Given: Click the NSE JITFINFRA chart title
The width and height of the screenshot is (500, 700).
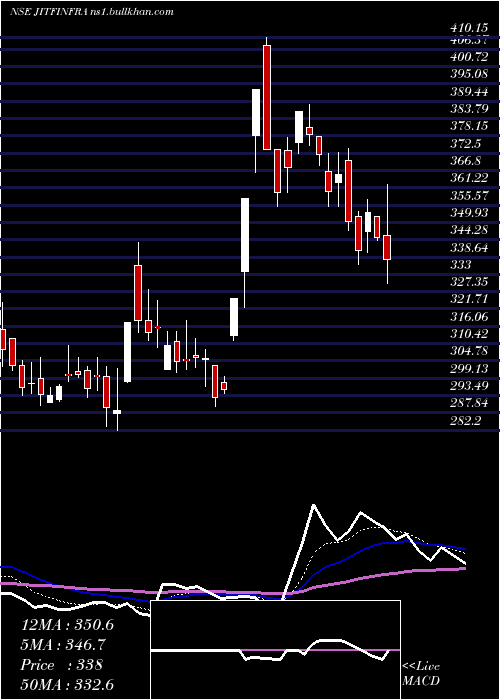Looking at the screenshot, I should pos(48,12).
